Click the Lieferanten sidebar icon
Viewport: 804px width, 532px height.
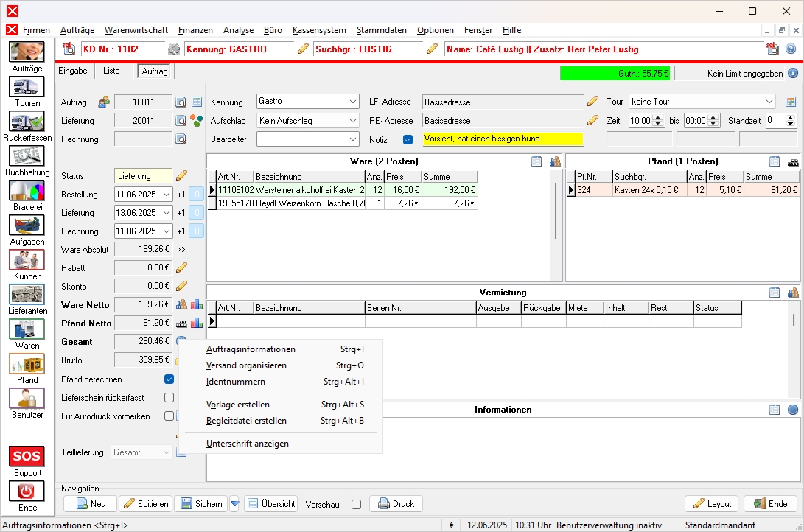click(27, 295)
